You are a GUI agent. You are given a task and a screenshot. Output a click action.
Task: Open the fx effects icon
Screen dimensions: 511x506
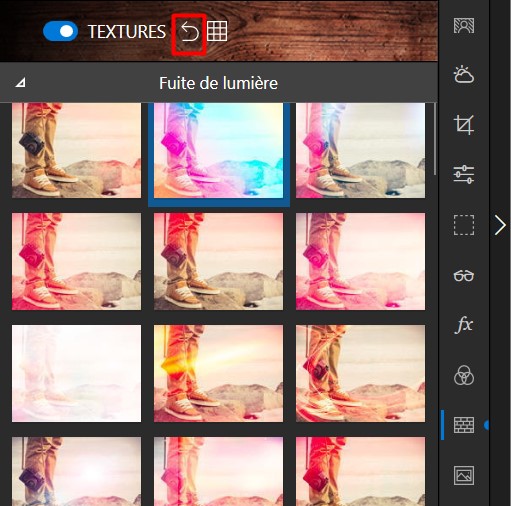tap(464, 325)
